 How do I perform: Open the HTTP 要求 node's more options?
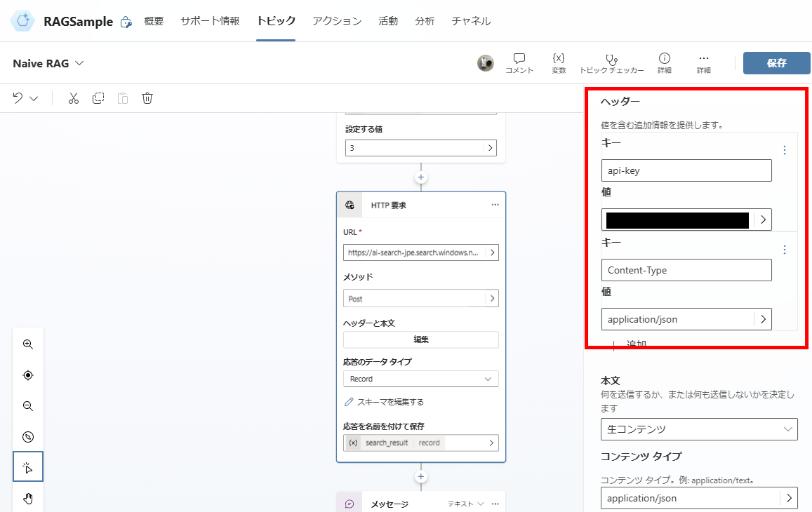pyautogui.click(x=495, y=204)
